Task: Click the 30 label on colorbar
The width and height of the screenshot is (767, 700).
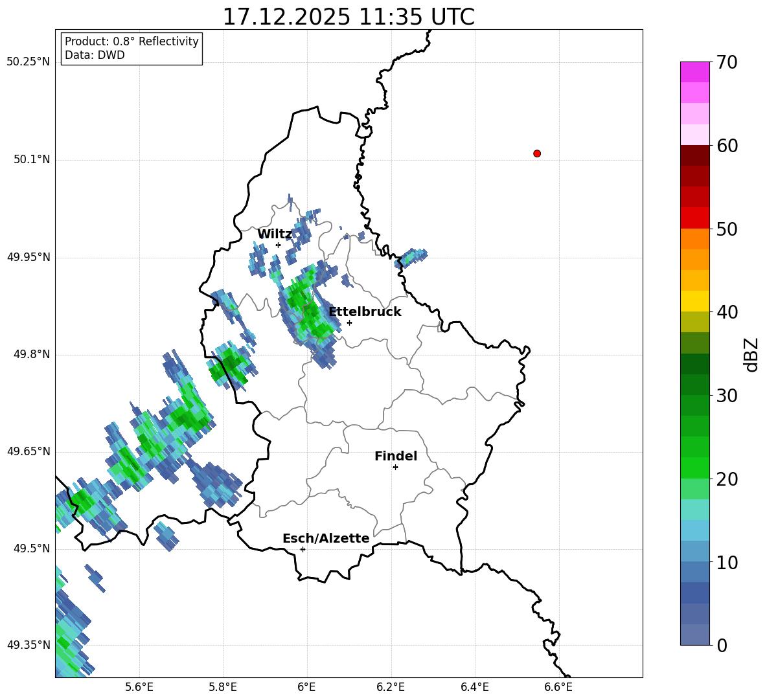Action: pos(727,396)
